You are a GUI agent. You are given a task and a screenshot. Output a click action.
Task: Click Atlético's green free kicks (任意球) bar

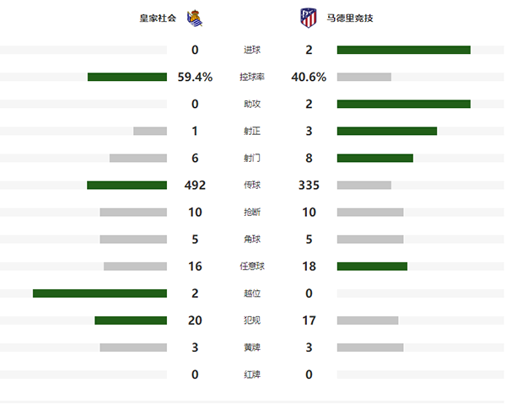pos(372,266)
